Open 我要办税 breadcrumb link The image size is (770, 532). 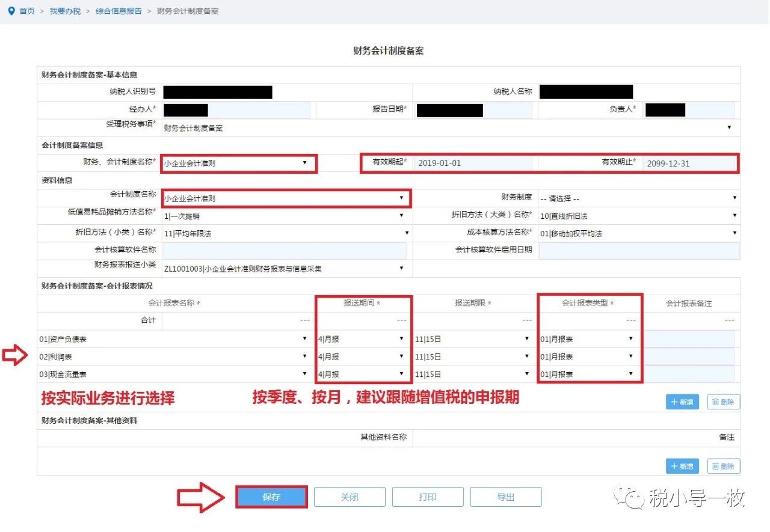[65, 11]
